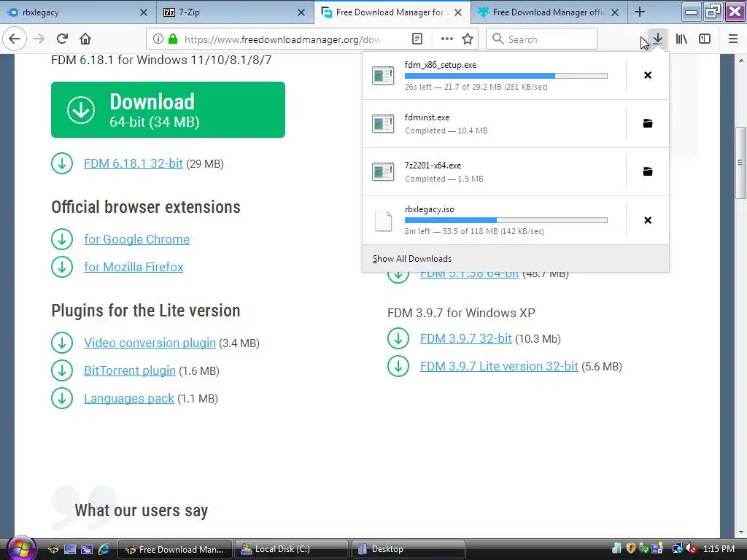
Task: Click the rbxlegacy.iso blank file icon
Action: (x=383, y=220)
